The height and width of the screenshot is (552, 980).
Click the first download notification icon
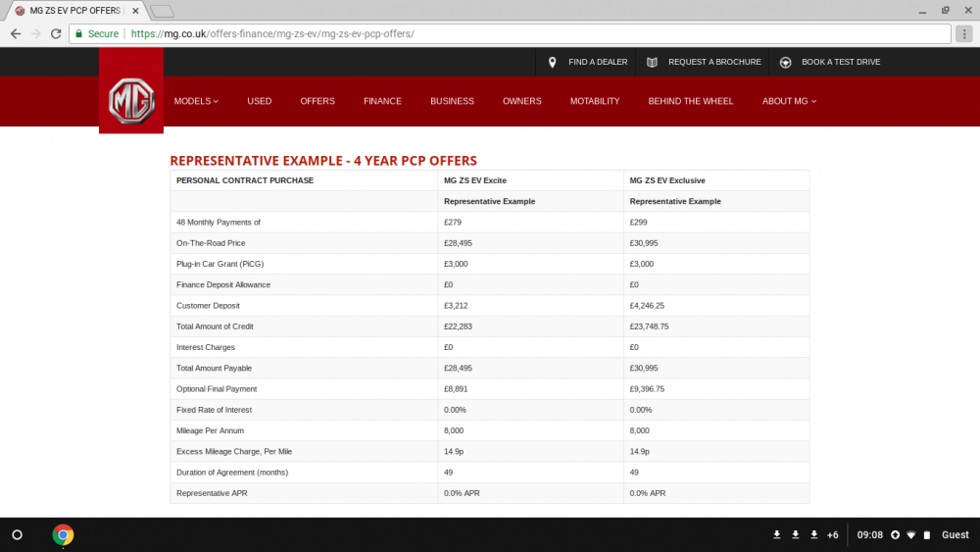click(x=777, y=535)
